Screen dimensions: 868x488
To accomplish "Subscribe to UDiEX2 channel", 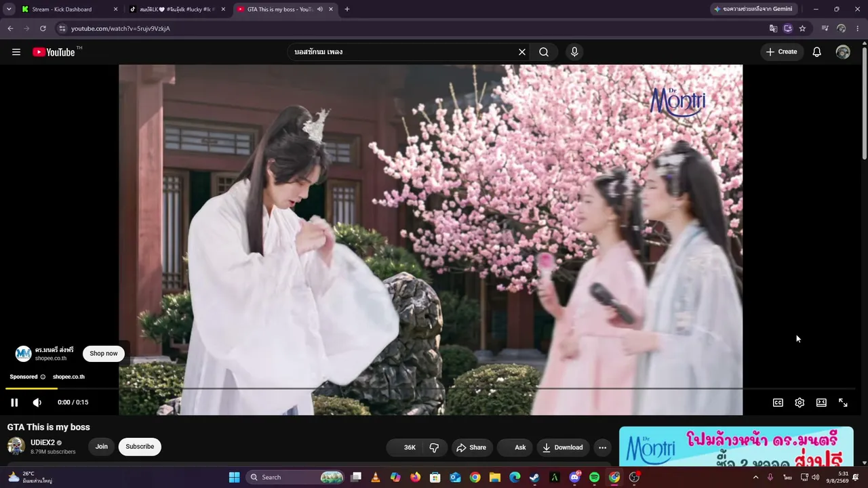I will 140,447.
